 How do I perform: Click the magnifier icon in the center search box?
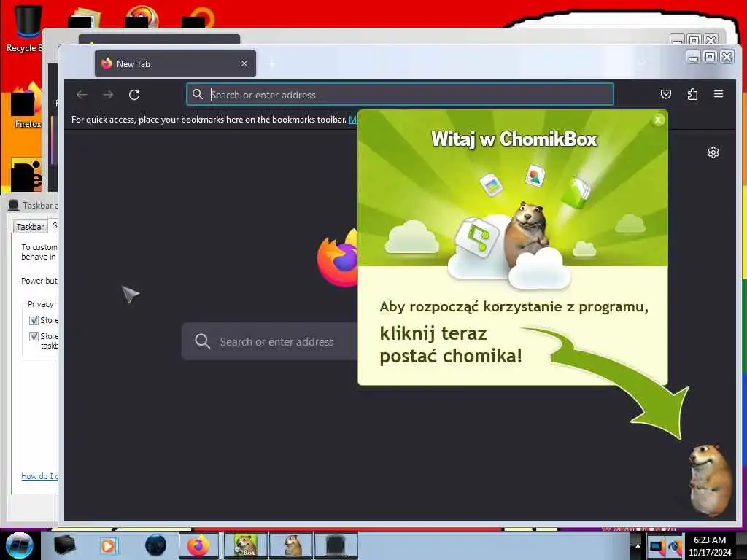click(x=202, y=341)
